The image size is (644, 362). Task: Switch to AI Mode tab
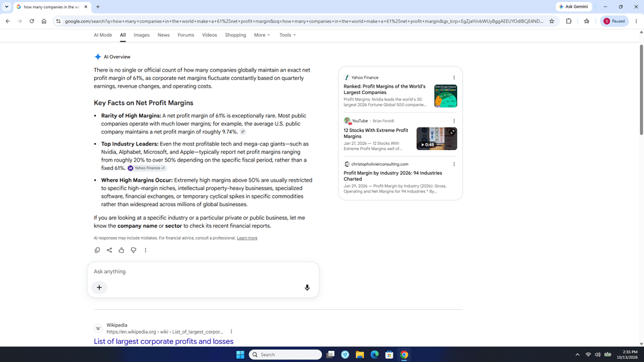(102, 35)
